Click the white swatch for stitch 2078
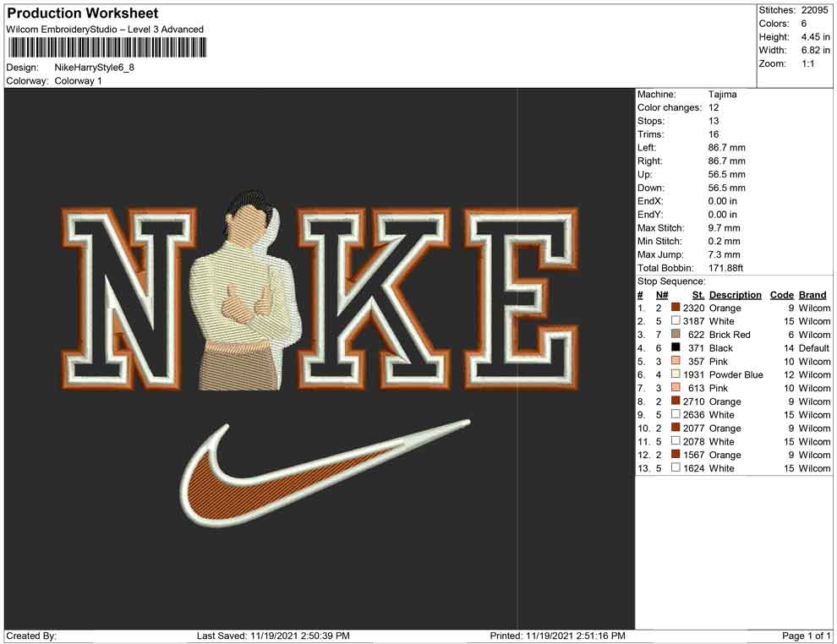The image size is (837, 644). (x=676, y=440)
